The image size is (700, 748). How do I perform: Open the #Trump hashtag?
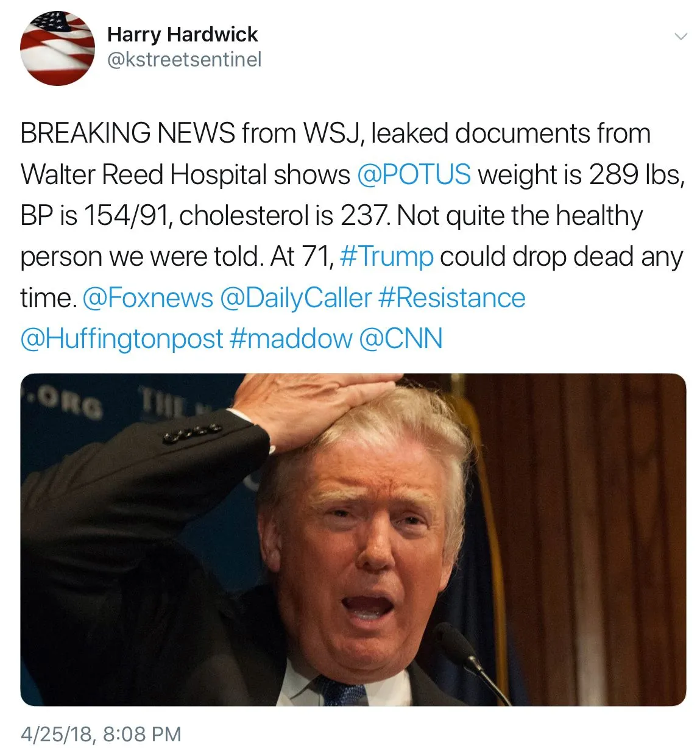(387, 257)
